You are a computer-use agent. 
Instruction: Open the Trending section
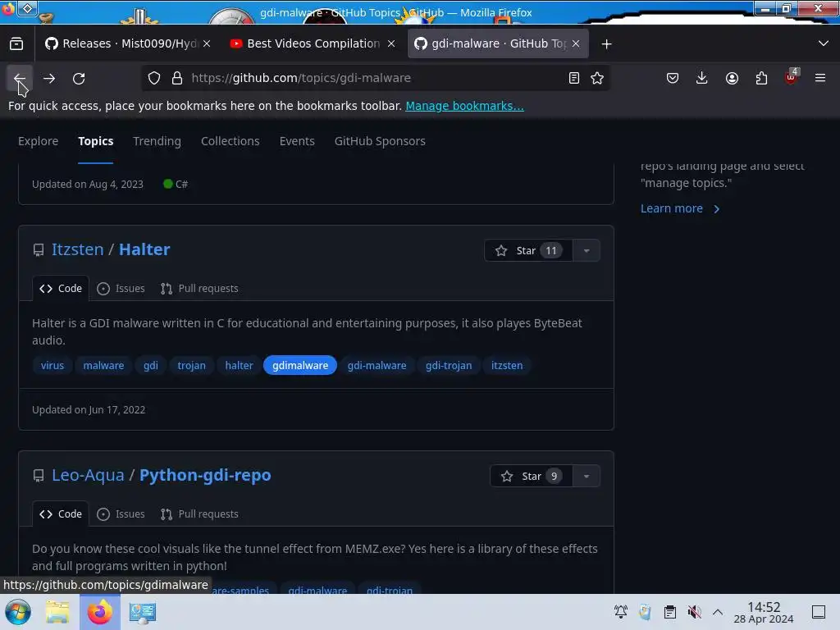coord(157,141)
